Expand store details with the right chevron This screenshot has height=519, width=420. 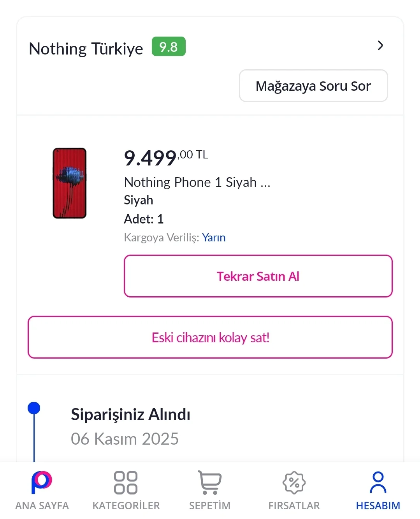pyautogui.click(x=380, y=46)
